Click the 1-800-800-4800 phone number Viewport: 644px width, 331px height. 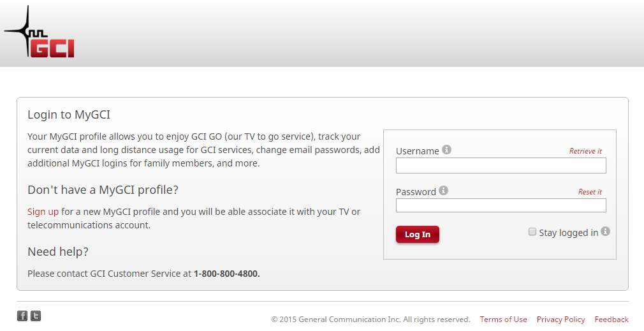click(227, 274)
